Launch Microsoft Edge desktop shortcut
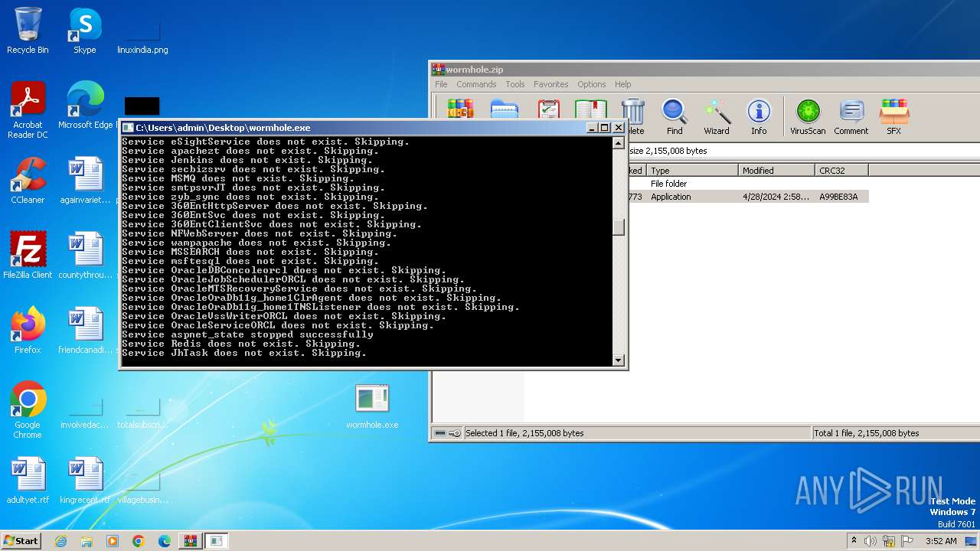This screenshot has height=551, width=980. (85, 106)
